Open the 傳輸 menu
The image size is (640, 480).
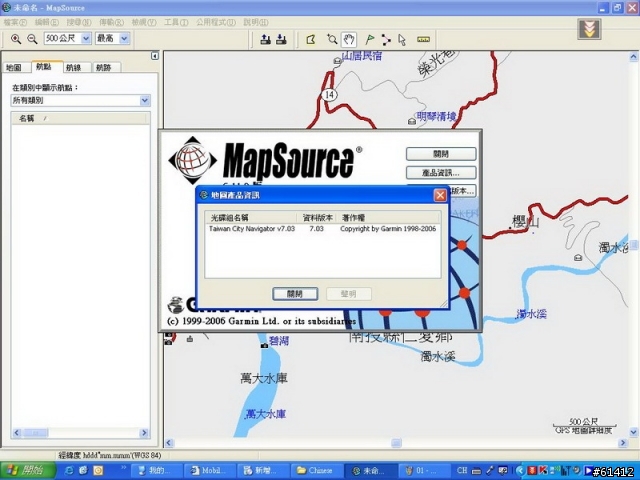(111, 22)
